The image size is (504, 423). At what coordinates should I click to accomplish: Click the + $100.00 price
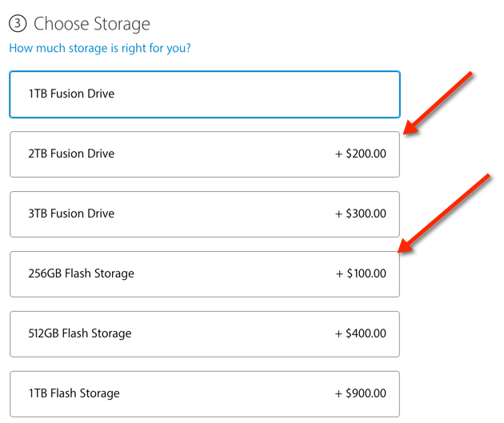point(361,274)
